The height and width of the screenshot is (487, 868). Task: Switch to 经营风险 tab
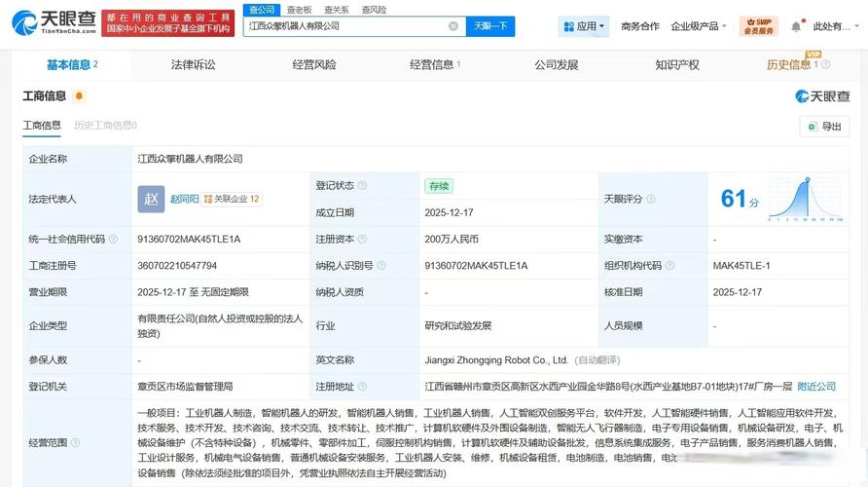[x=314, y=65]
